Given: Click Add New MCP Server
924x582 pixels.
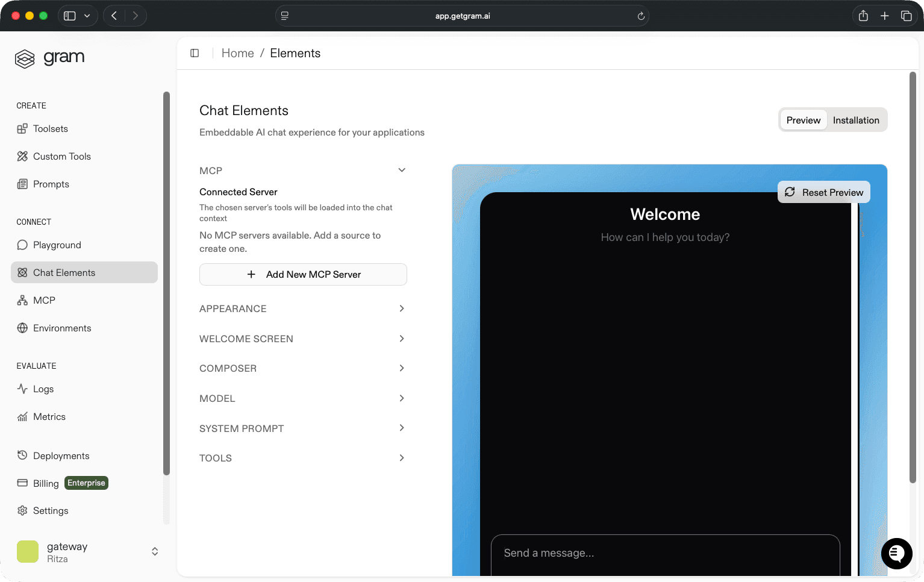Looking at the screenshot, I should pyautogui.click(x=303, y=274).
